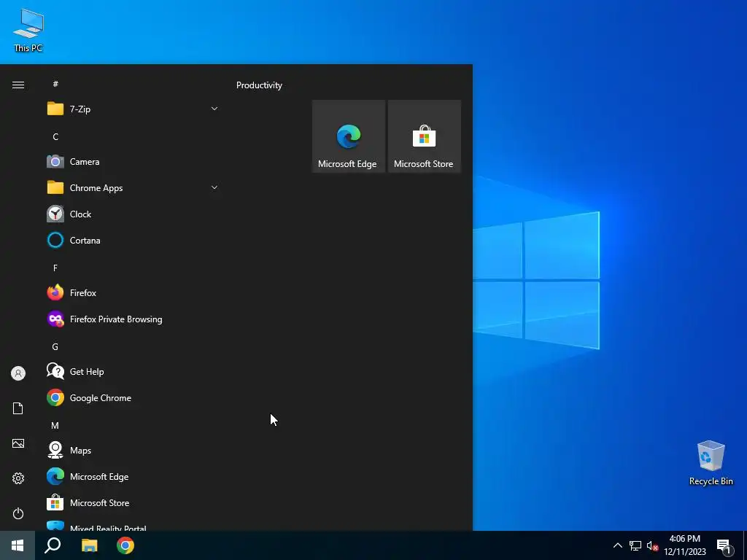Click the 'G' letter header
Viewport: 747px width, 560px height.
[x=55, y=346]
